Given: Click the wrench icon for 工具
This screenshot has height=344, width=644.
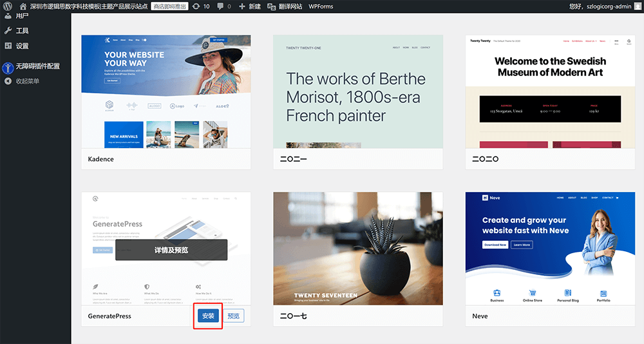Looking at the screenshot, I should coord(8,31).
